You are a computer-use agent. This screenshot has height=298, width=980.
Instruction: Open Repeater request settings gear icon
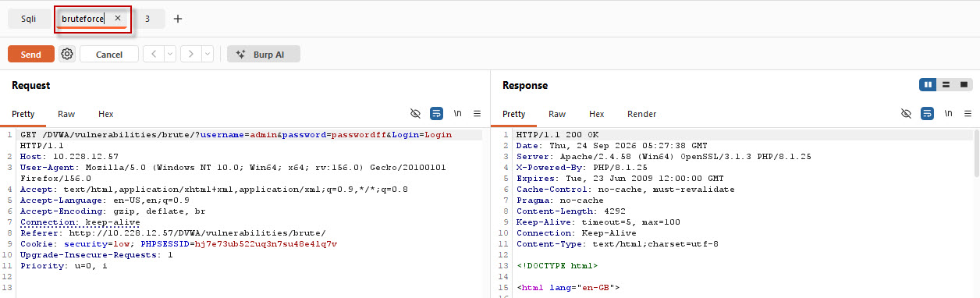(67, 54)
